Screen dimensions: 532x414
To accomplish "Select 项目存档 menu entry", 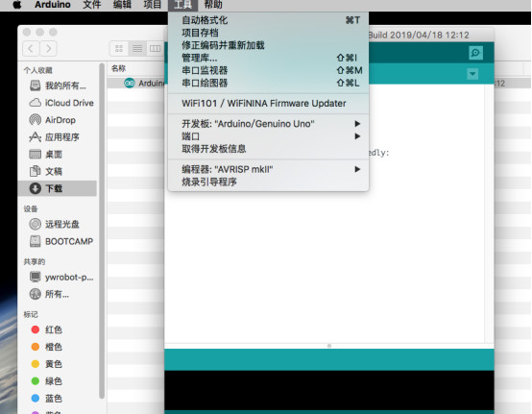I will (268, 33).
